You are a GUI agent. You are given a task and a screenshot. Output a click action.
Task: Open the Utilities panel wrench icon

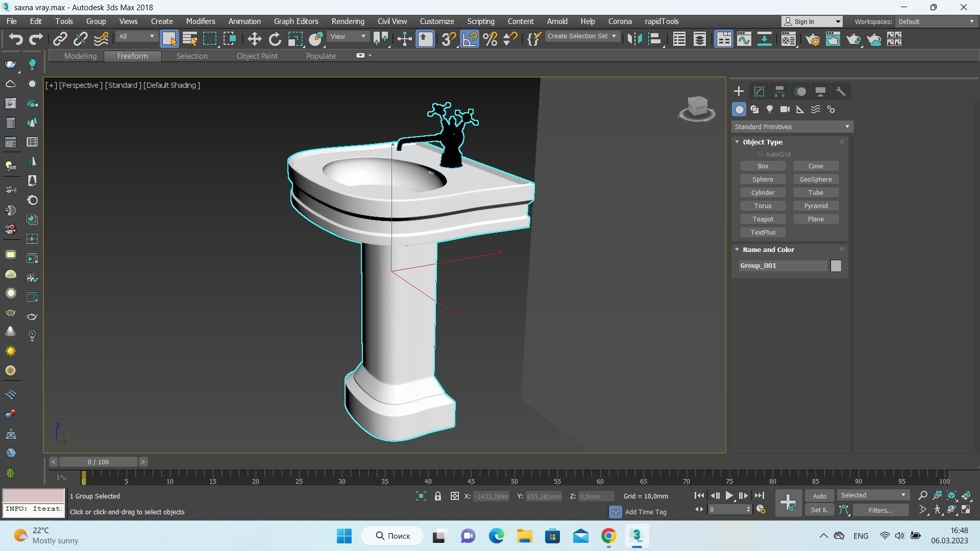coord(841,91)
